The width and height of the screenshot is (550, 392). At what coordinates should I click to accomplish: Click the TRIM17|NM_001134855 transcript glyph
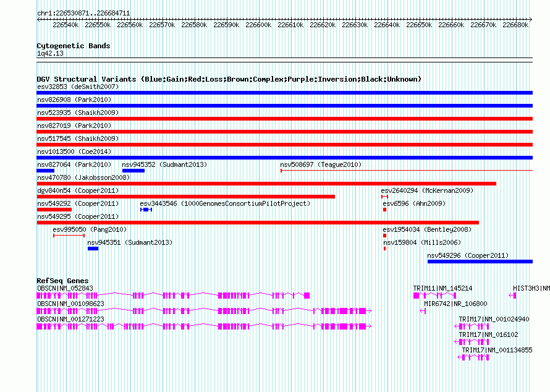473,357
